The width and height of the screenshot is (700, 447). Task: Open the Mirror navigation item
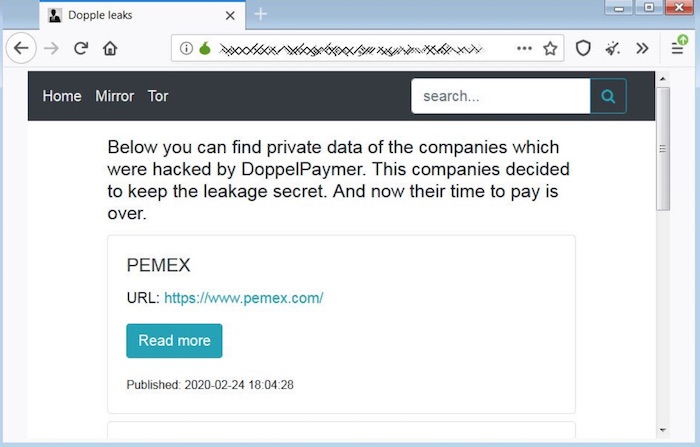114,96
